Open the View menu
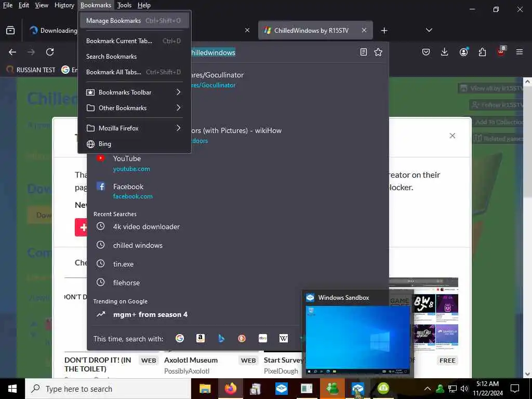 [42, 5]
